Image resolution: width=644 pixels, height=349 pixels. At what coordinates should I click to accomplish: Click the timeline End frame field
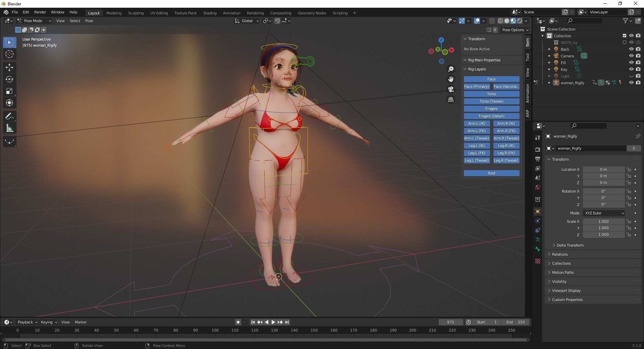pyautogui.click(x=516, y=322)
